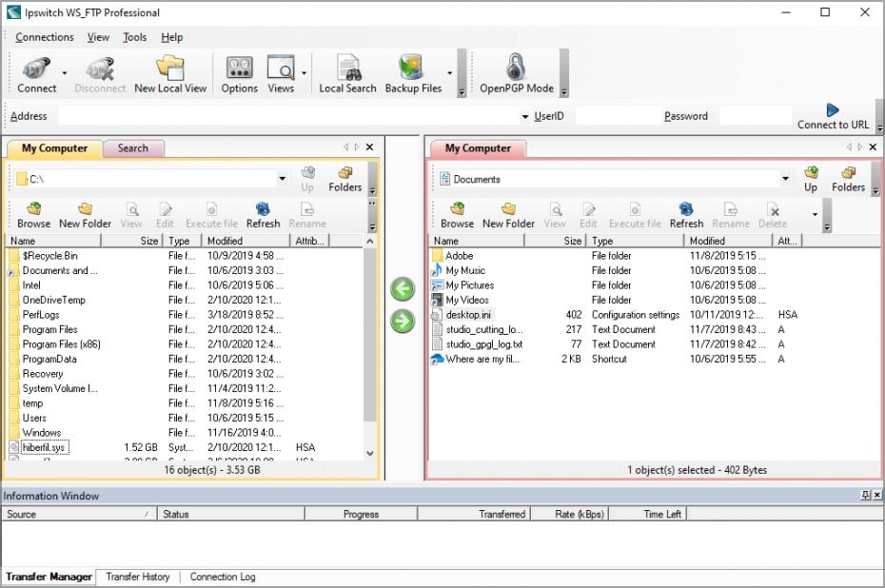Viewport: 885px width, 588px height.
Task: Open the C:\ path dropdown
Action: [283, 179]
